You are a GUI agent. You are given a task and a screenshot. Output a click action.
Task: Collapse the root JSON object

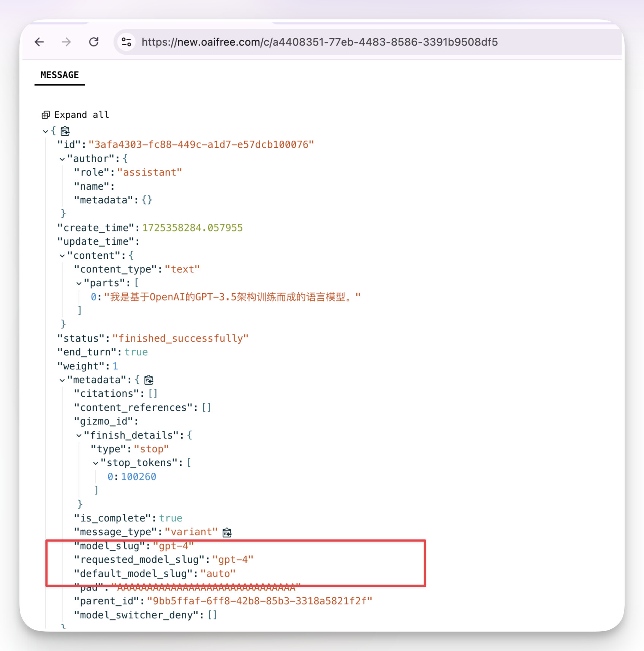click(45, 131)
